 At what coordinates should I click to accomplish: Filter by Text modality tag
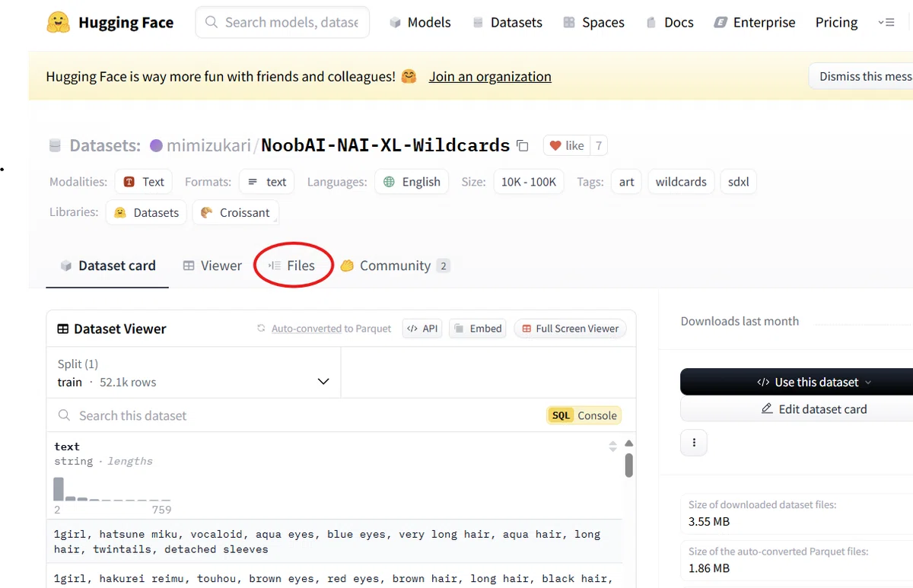[x=144, y=182]
